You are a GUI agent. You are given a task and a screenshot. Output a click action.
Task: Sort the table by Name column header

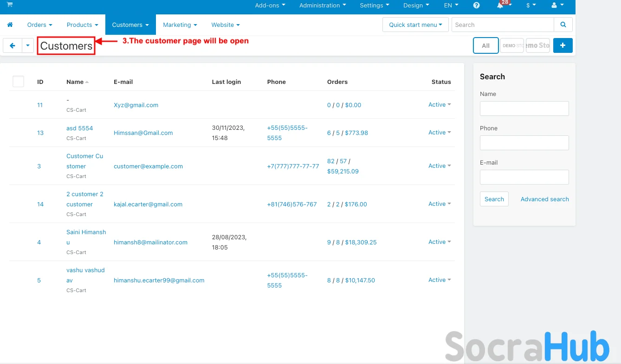coord(75,82)
